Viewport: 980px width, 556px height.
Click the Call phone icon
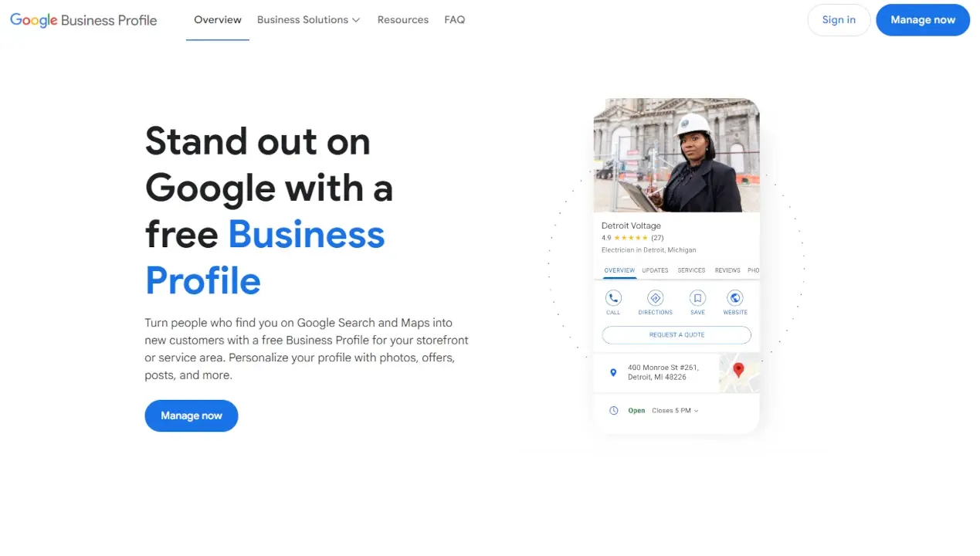[x=613, y=298]
